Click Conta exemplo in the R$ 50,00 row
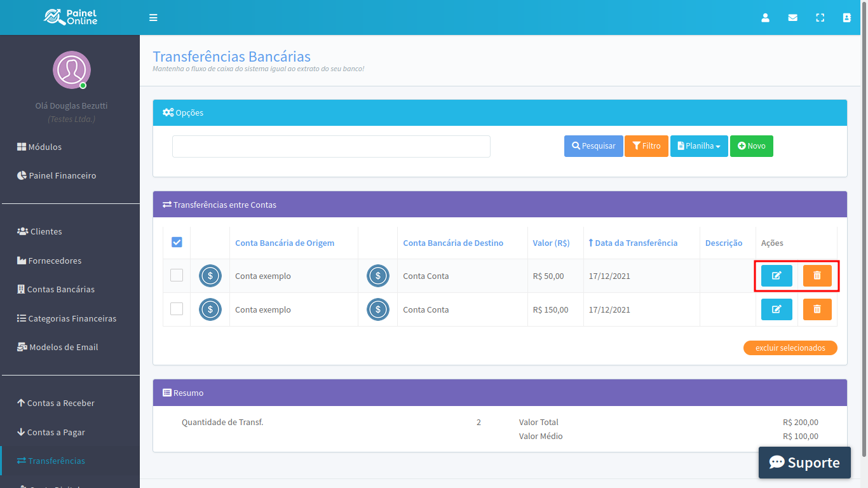The image size is (868, 488). click(x=263, y=276)
